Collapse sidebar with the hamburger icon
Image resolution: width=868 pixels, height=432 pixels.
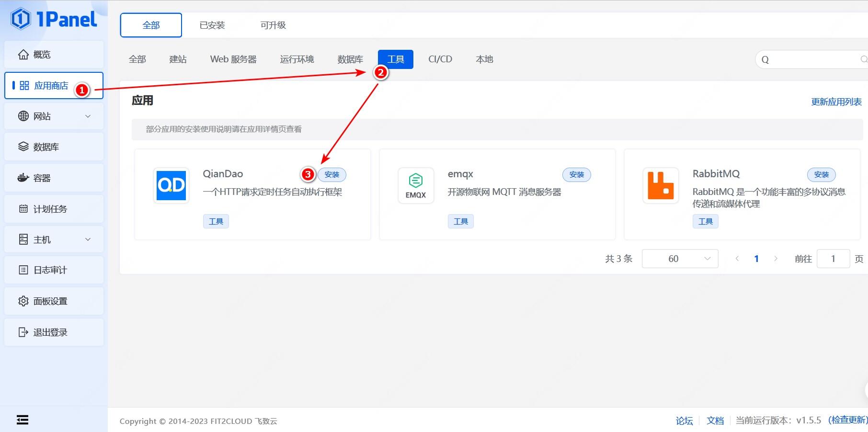(23, 420)
